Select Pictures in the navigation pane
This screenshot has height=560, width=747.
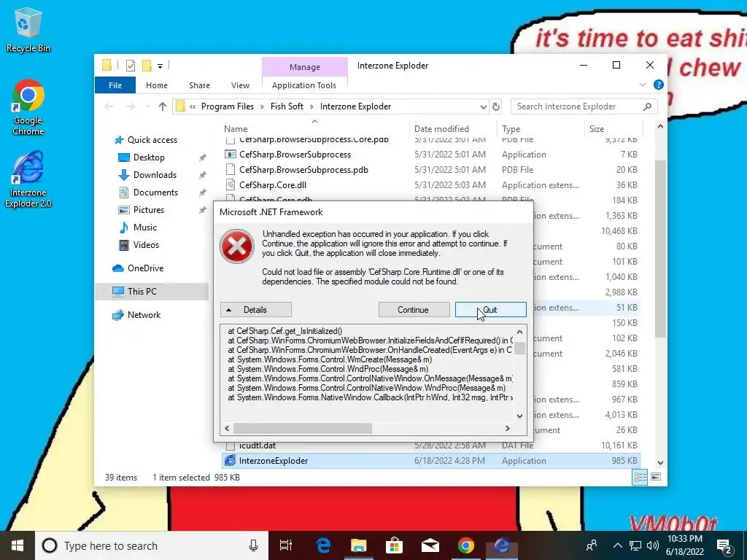[x=148, y=210]
